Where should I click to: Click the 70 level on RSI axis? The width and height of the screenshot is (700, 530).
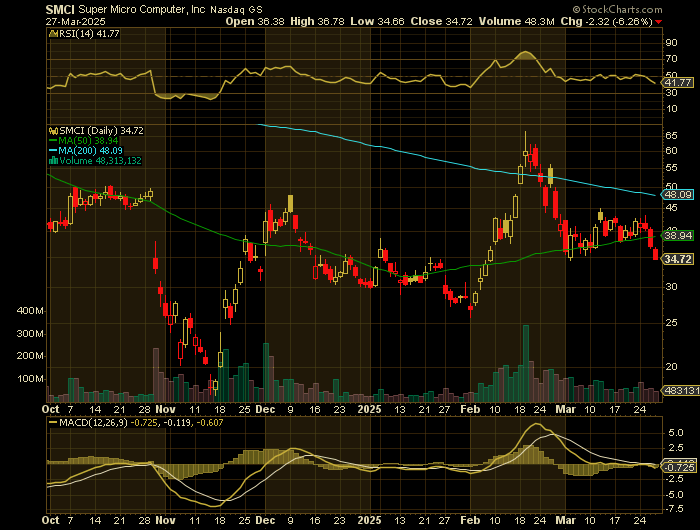pos(671,58)
